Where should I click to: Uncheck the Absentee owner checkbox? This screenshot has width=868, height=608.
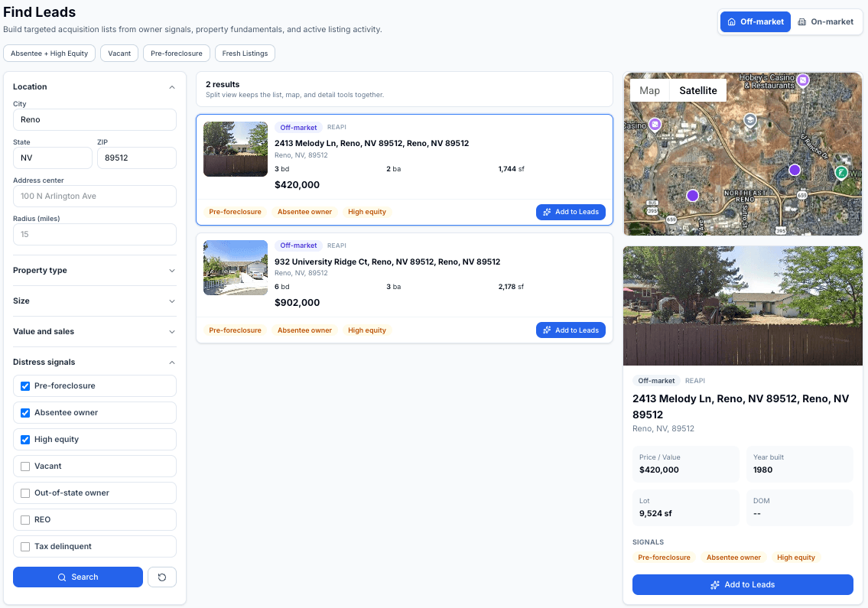coord(25,413)
